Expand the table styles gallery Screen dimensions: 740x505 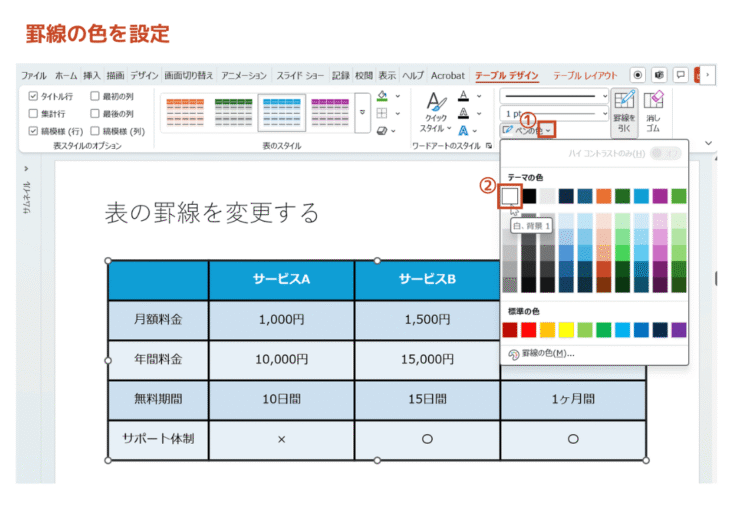[x=362, y=113]
